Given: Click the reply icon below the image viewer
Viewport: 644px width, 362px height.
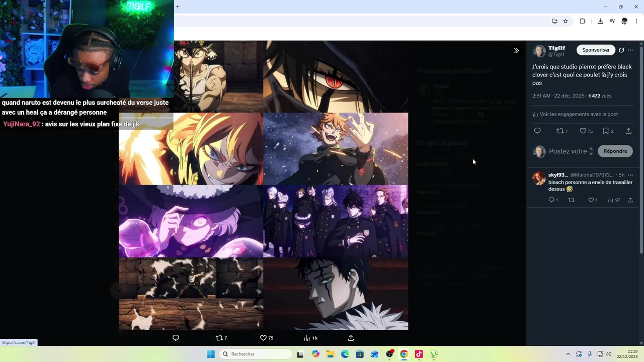Looking at the screenshot, I should click(176, 338).
